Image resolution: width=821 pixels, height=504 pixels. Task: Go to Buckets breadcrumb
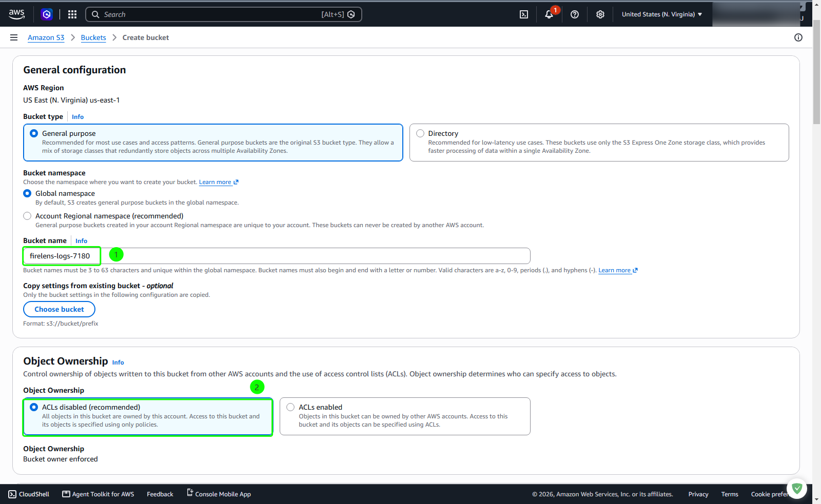93,37
